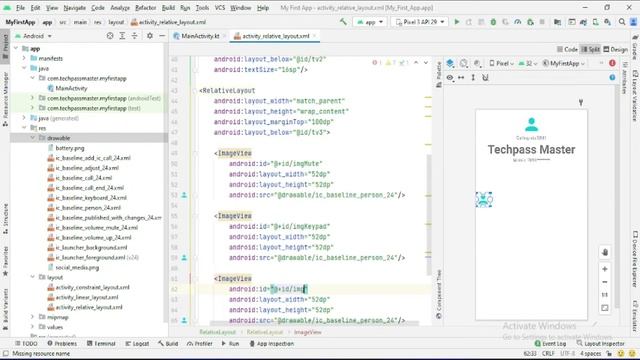Open the Profiler tool window
This screenshot has height=360, width=640.
(200, 344)
